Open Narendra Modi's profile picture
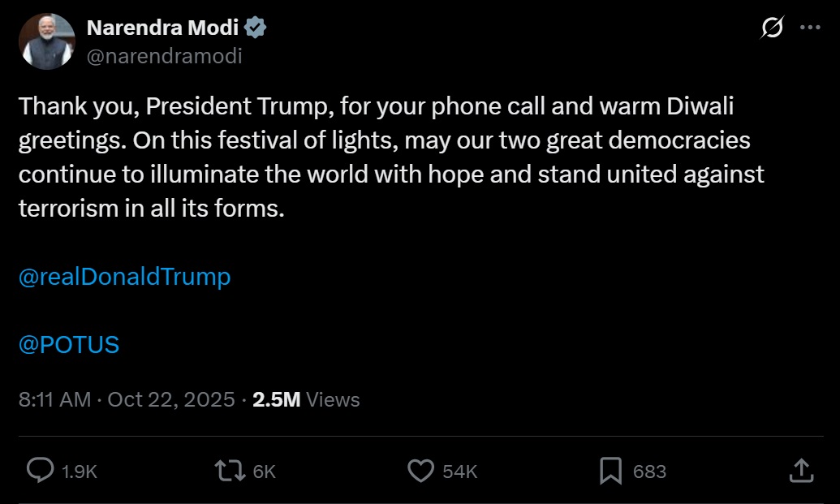Image resolution: width=840 pixels, height=504 pixels. coord(47,42)
